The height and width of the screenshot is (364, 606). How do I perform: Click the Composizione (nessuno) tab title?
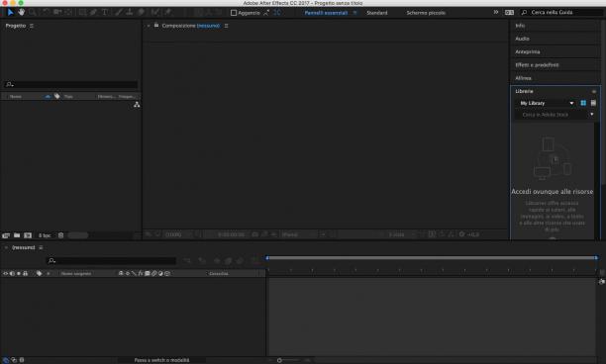pyautogui.click(x=190, y=26)
